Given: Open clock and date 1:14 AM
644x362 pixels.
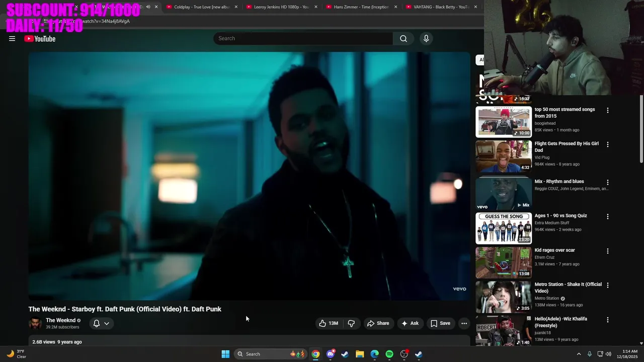Looking at the screenshot, I should 627,354.
